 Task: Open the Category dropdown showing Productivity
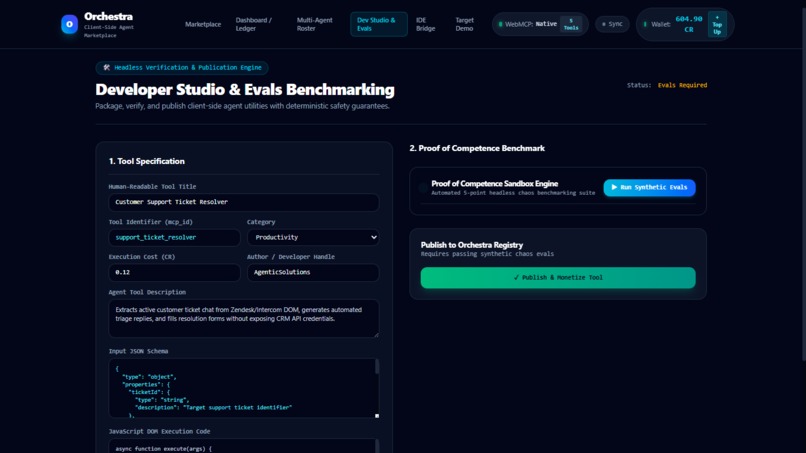(313, 238)
